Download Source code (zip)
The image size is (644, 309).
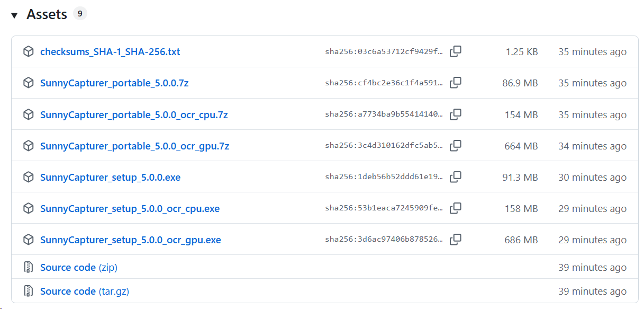pos(78,268)
